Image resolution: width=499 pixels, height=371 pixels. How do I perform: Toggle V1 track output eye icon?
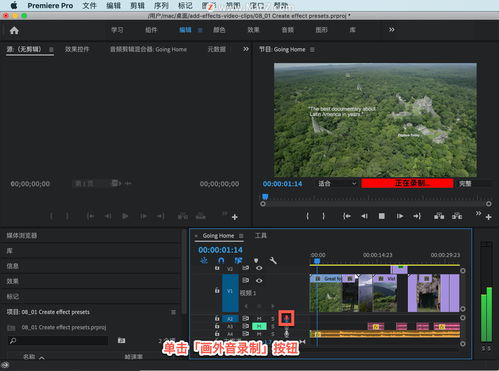(259, 281)
